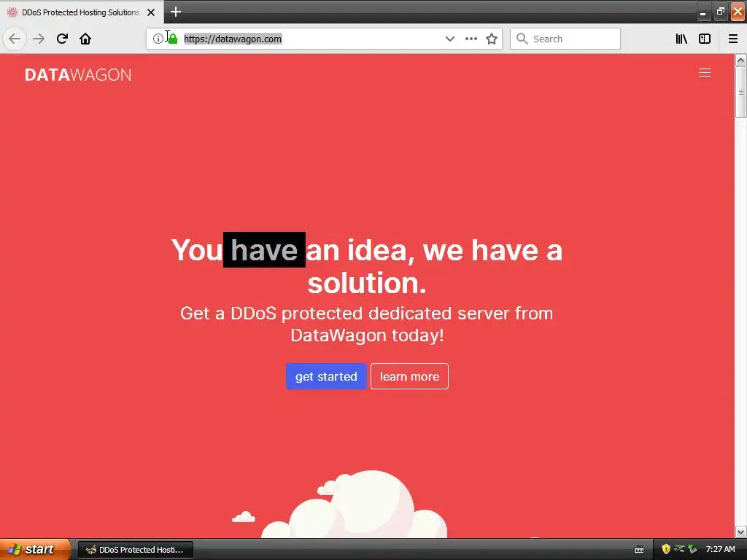Click the highlighted word 'have' in headline
This screenshot has width=747, height=560.
[x=264, y=249]
